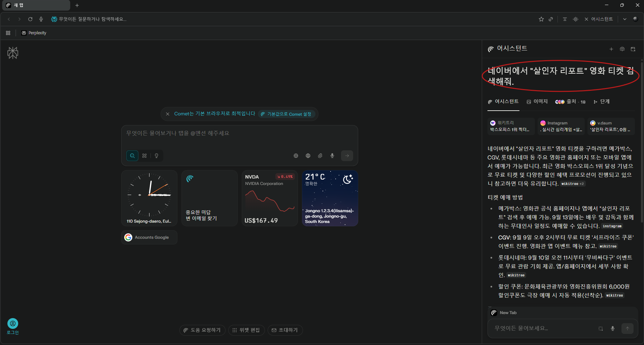Click the forward navigation arrow

tap(20, 19)
